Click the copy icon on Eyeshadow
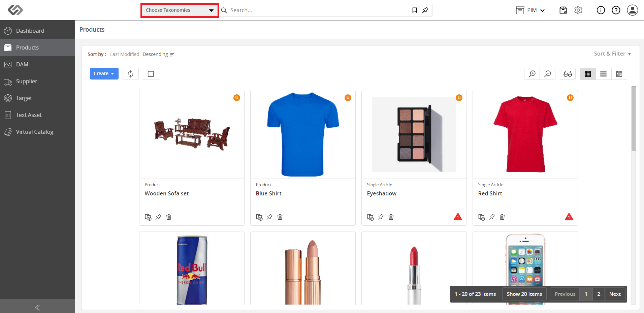Screen dimensions: 644x313 371,217
